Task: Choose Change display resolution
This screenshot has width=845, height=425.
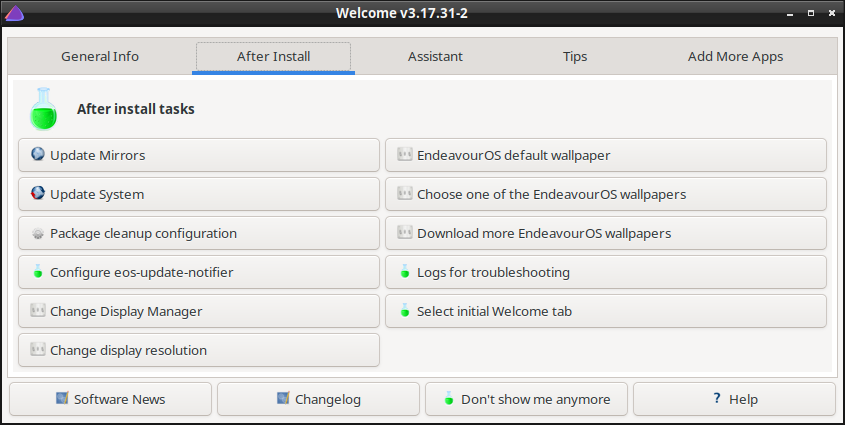Action: [199, 350]
